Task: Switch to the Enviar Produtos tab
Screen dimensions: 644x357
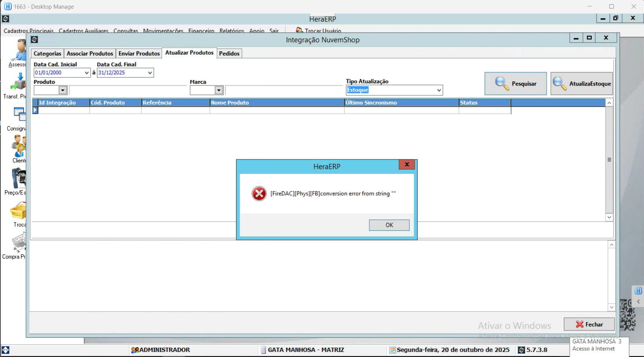Action: 139,54
